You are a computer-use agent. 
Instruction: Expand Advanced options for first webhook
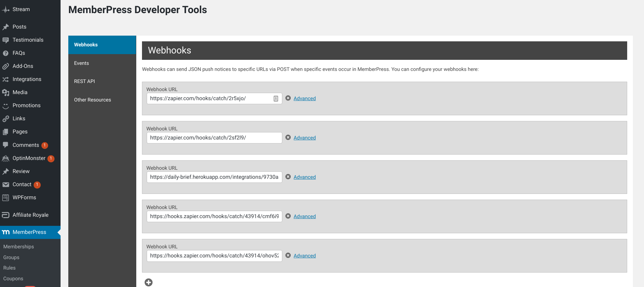pos(305,98)
